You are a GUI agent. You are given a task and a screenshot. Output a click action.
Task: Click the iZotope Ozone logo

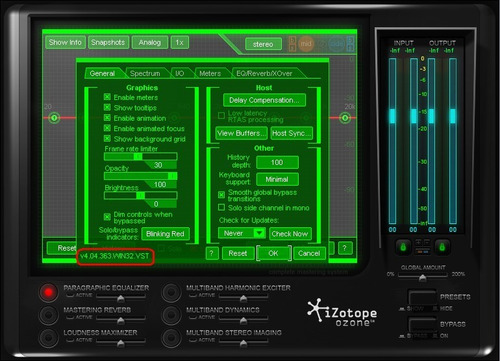click(342, 313)
